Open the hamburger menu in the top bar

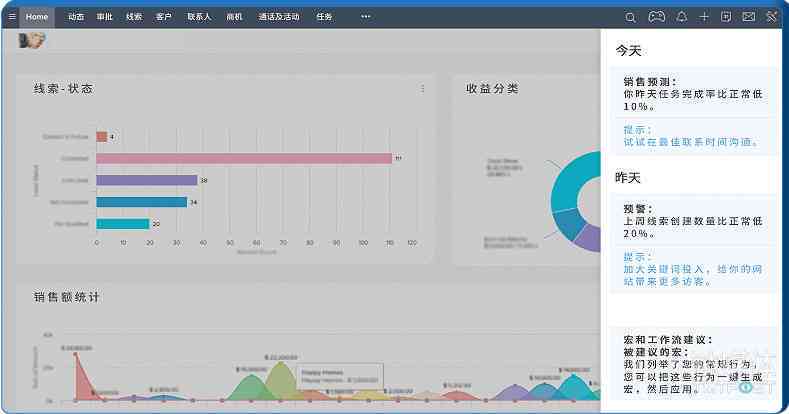[x=12, y=17]
